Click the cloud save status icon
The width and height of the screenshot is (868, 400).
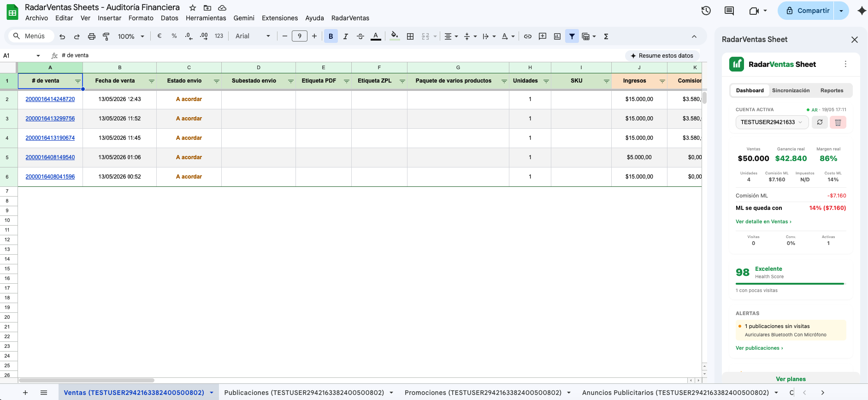222,8
